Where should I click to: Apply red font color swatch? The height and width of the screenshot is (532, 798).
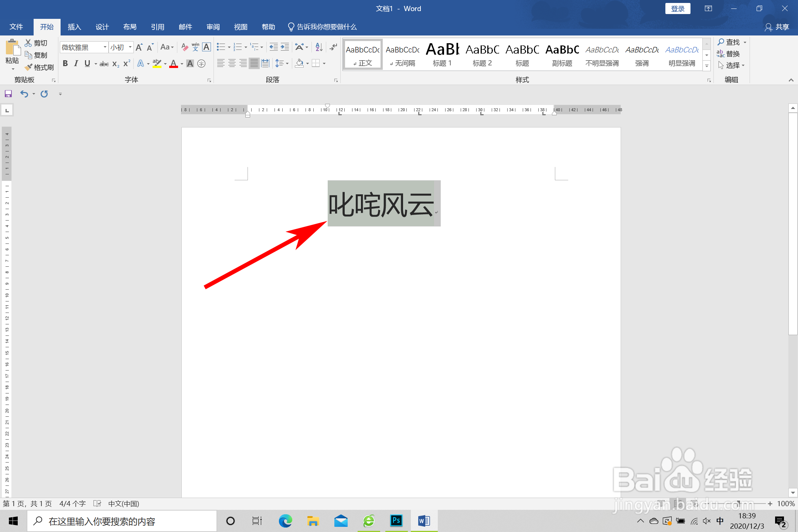(174, 64)
